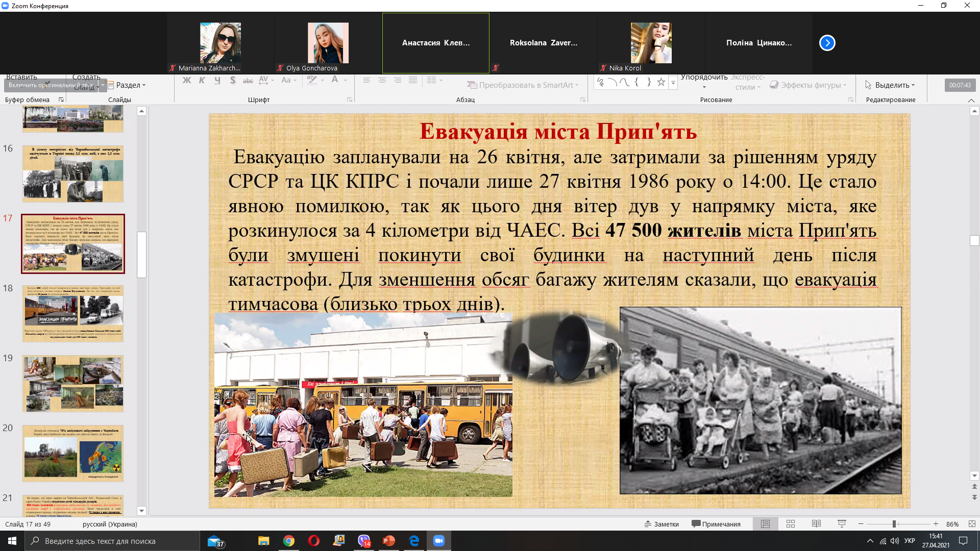Open the columns dropdown

pos(434,80)
